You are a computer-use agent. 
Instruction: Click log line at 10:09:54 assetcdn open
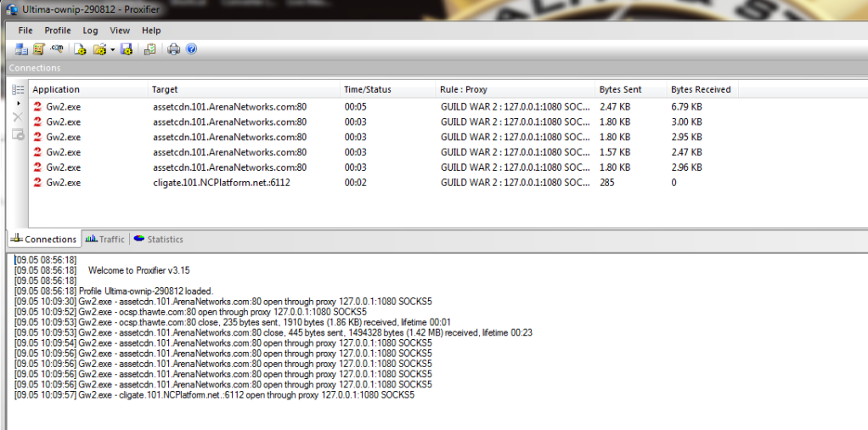coord(223,343)
